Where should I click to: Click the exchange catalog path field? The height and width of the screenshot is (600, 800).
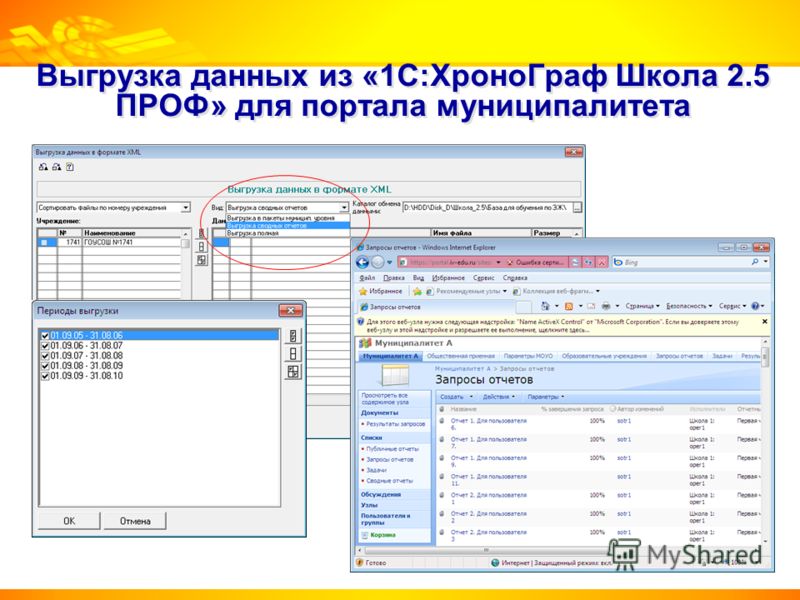click(x=487, y=208)
